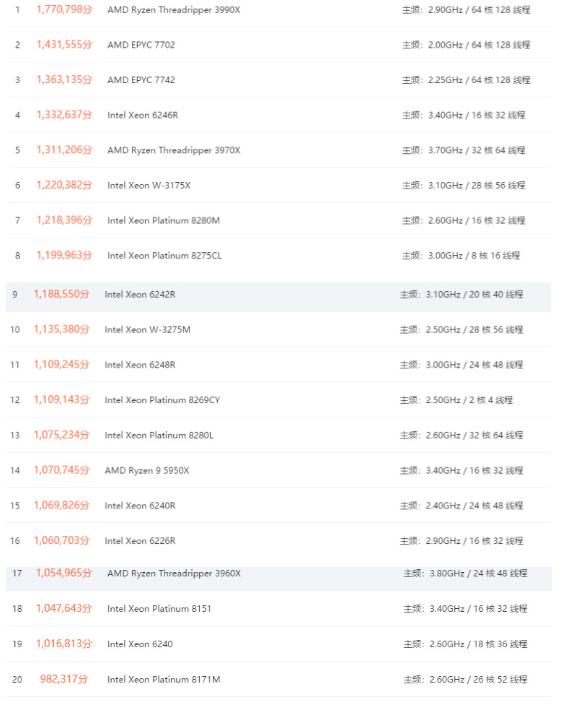Open Intel Xeon W-3275M entry

pos(147,330)
